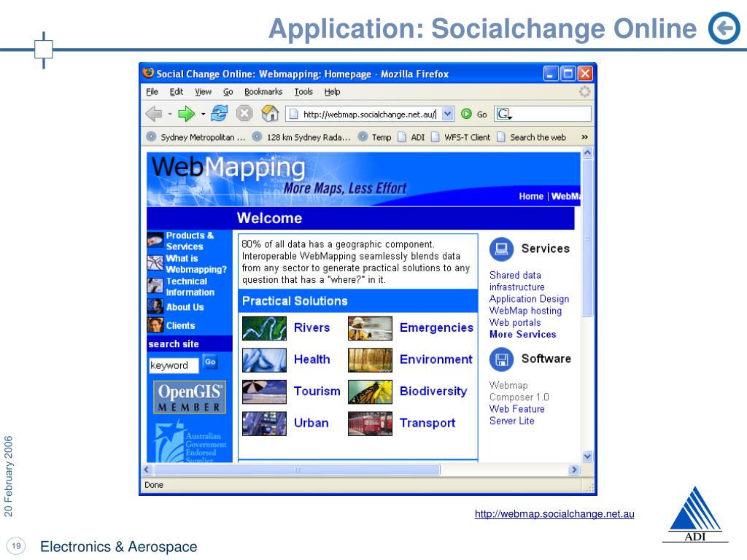The width and height of the screenshot is (747, 560).
Task: Click the Health thumbnail image
Action: coord(264,360)
